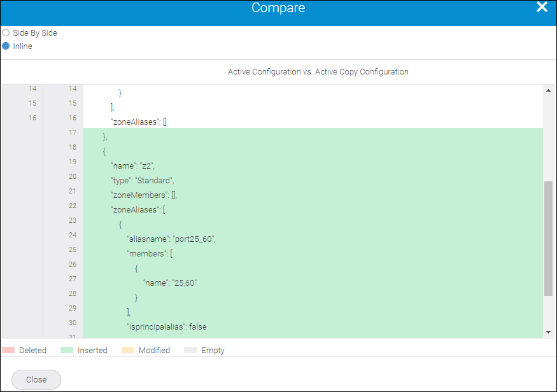Image resolution: width=557 pixels, height=392 pixels.
Task: Click the "isprincipalalias": false line
Action: 167,327
